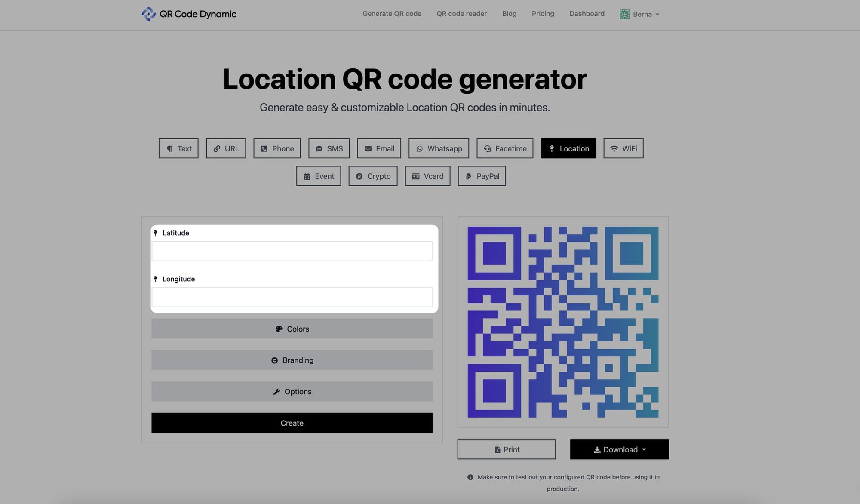
Task: Expand the Branding customization panel
Action: point(292,360)
